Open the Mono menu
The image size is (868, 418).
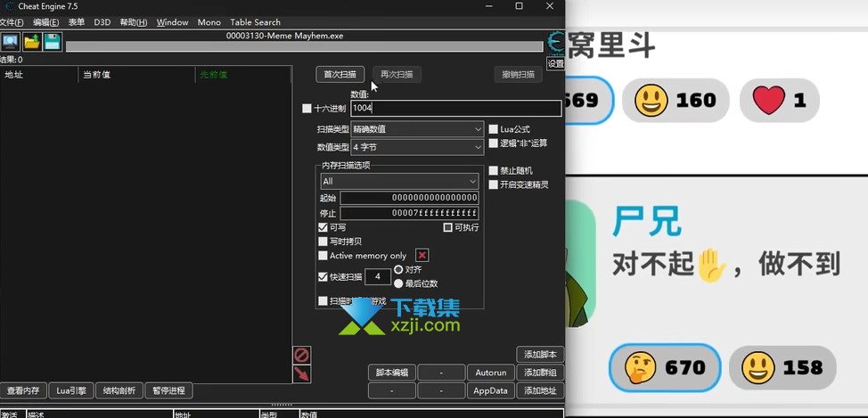(x=209, y=22)
